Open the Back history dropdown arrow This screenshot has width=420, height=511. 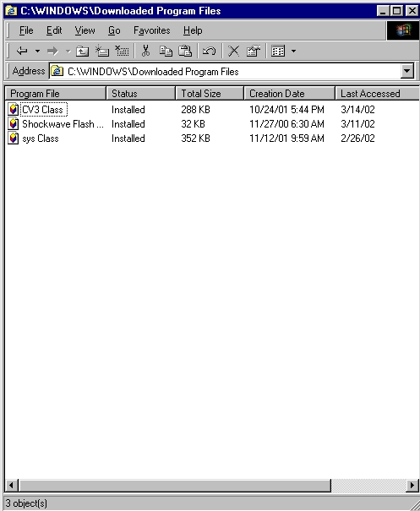[37, 51]
